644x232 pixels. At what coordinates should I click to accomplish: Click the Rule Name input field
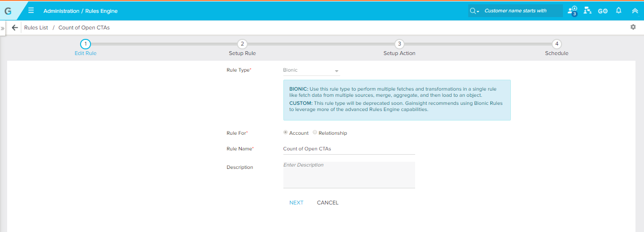pyautogui.click(x=349, y=148)
